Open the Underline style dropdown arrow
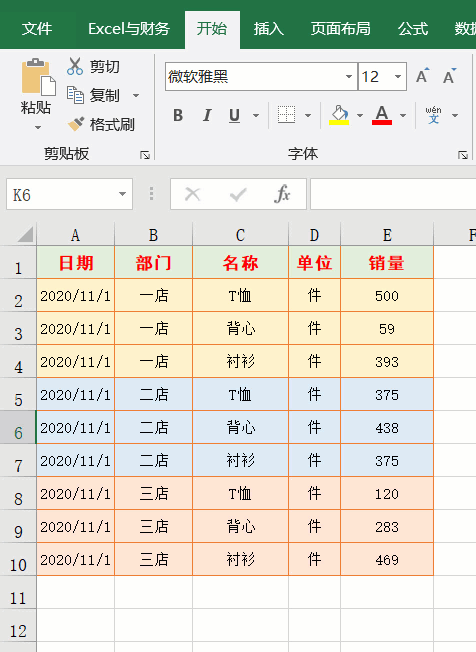 tap(256, 115)
